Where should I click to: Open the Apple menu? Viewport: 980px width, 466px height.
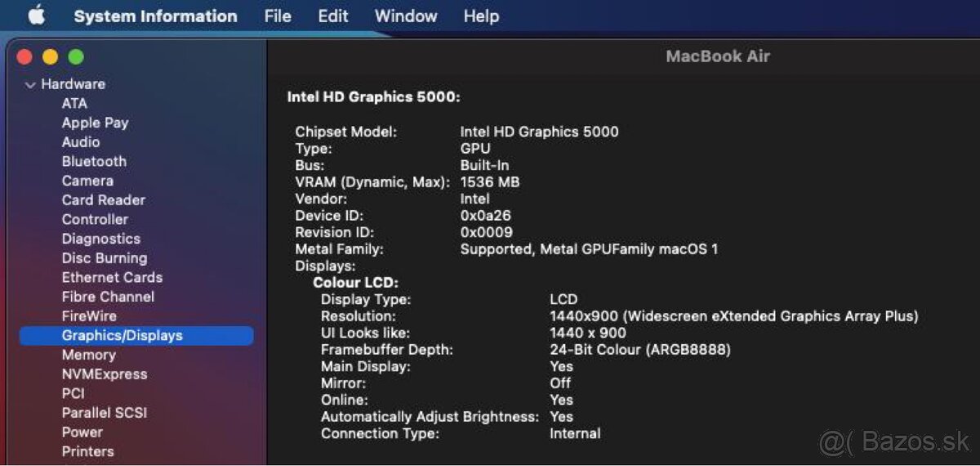(x=37, y=15)
